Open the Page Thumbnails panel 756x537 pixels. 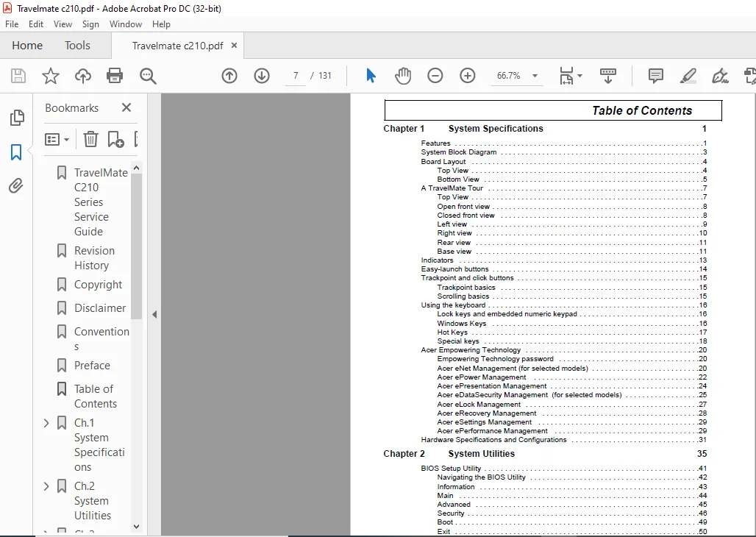[17, 118]
